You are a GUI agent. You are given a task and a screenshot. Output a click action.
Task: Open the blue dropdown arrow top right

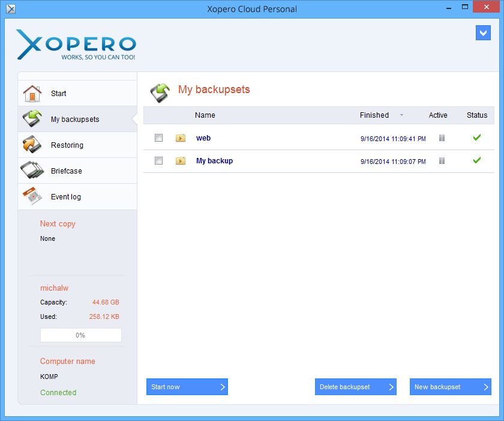(x=483, y=32)
